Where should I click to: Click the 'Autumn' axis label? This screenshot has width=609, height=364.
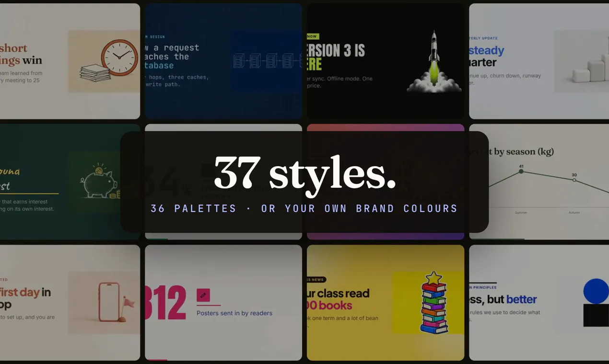click(x=574, y=212)
